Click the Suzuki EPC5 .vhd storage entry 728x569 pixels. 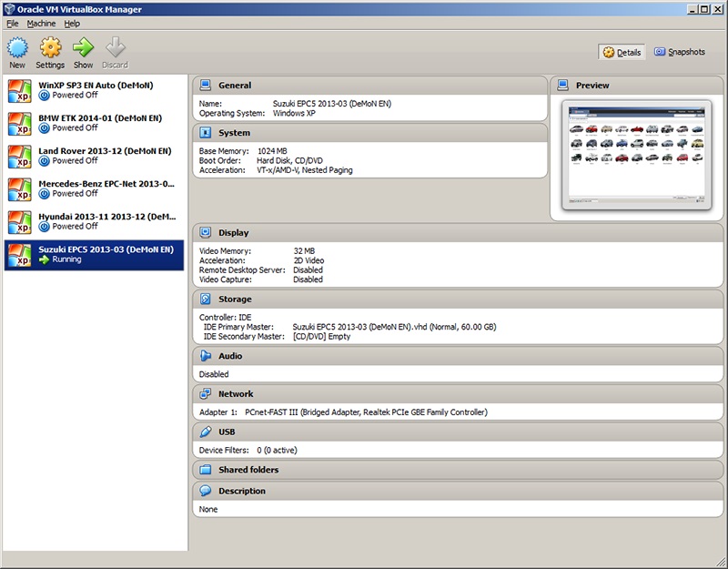tap(394, 327)
